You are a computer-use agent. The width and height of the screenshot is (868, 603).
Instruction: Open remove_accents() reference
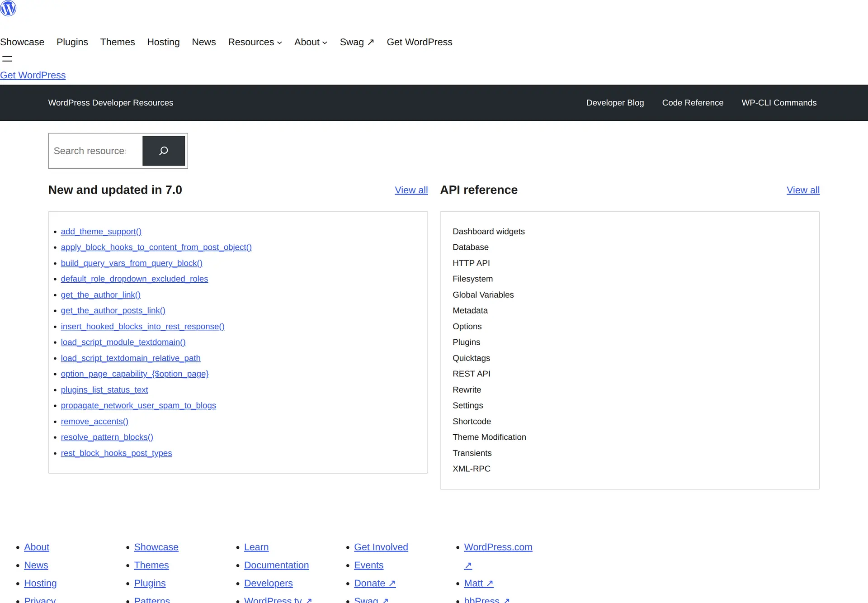point(94,422)
